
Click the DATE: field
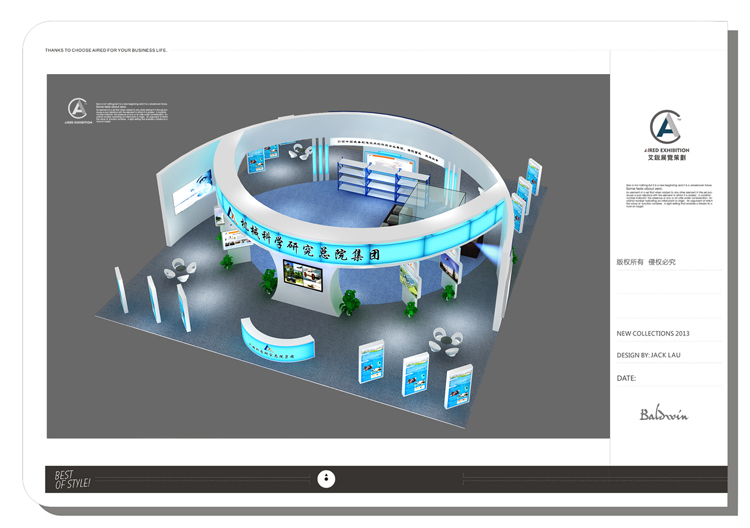pos(627,378)
